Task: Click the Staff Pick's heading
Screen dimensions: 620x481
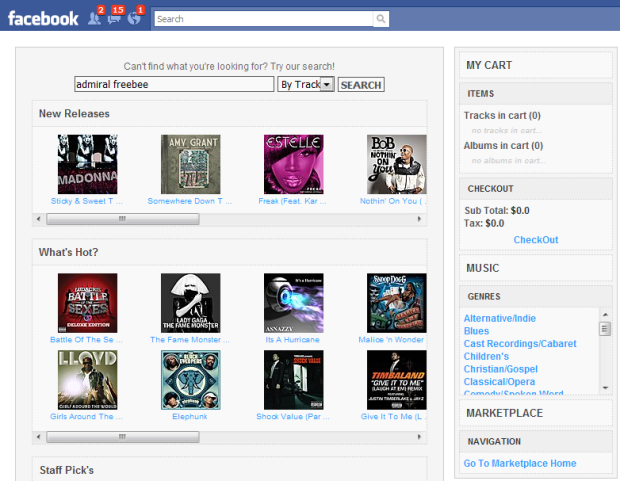Action: coord(66,470)
